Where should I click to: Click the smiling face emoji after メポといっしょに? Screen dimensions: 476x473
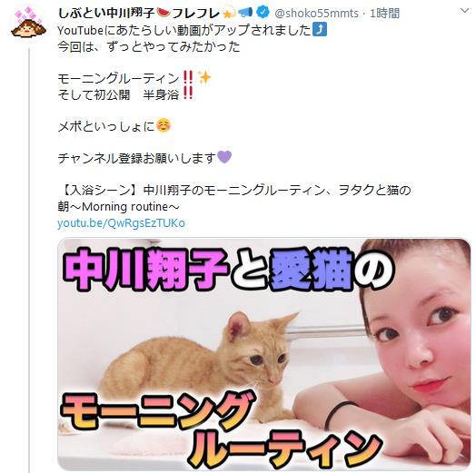(164, 125)
